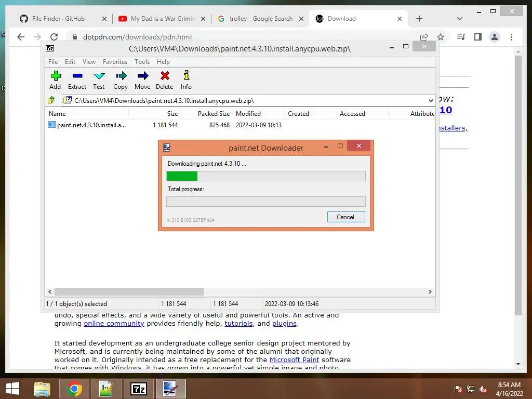
Task: Sort by the Accessed column header
Action: click(x=362, y=114)
